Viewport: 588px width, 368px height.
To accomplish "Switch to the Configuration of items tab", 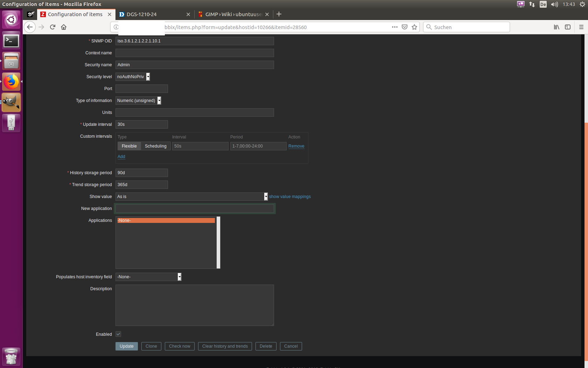I will (76, 14).
